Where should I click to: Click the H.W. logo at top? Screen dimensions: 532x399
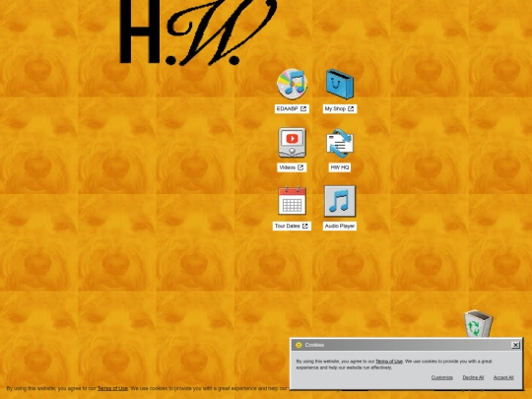pyautogui.click(x=198, y=33)
